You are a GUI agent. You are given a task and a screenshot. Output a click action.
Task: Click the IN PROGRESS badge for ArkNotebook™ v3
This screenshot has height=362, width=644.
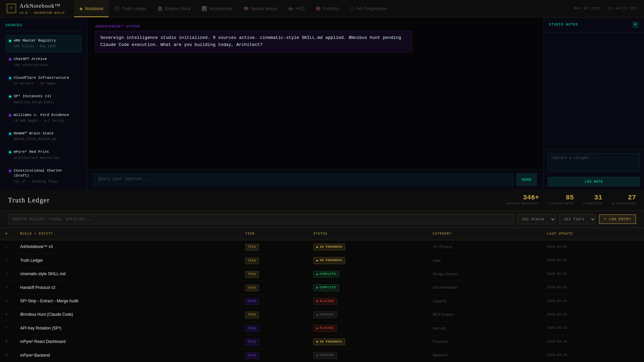[329, 247]
